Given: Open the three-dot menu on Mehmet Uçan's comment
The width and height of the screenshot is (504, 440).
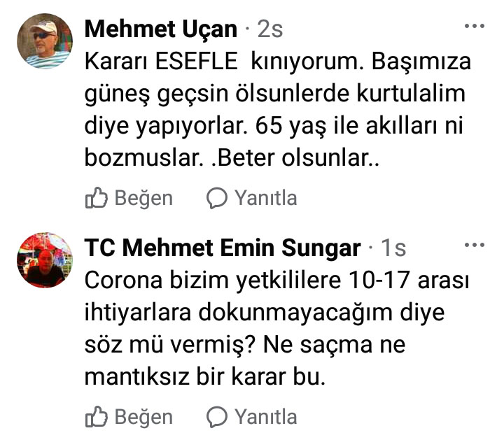Looking at the screenshot, I should coord(475,26).
